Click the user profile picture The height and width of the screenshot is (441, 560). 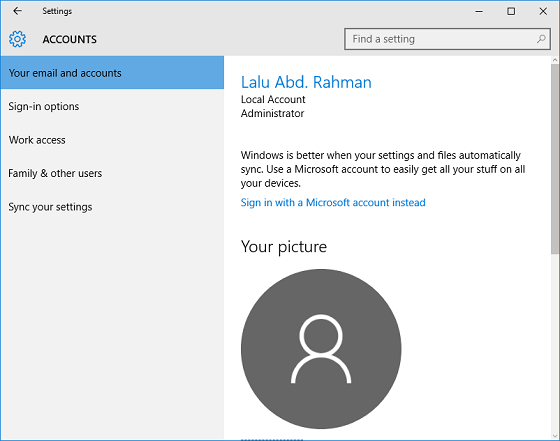[321, 349]
